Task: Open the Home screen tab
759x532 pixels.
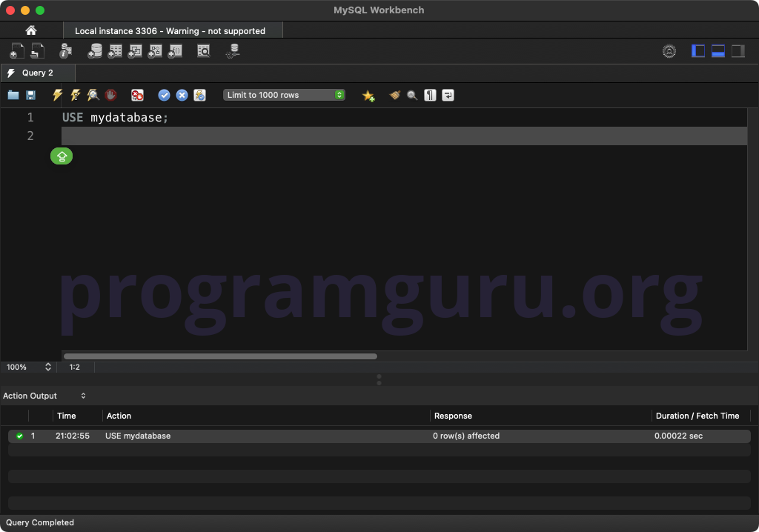Action: pos(31,30)
